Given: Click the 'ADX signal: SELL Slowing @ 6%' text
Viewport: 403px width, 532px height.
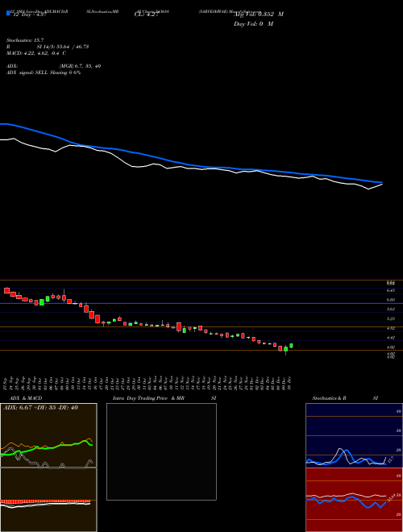Looking at the screenshot, I should click(44, 73).
